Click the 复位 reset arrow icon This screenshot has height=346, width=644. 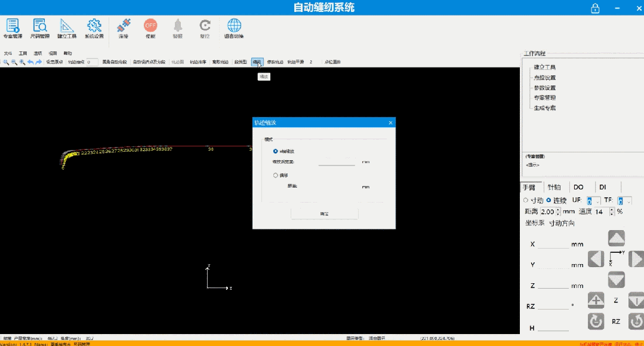click(205, 26)
